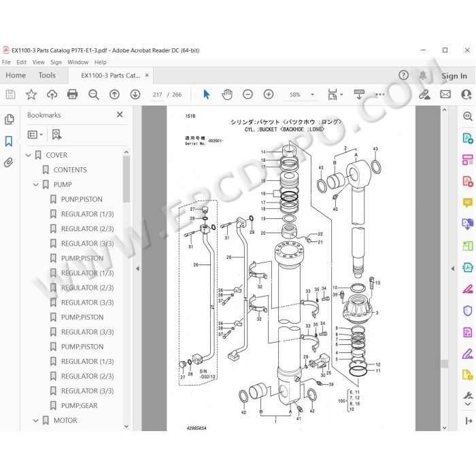Select the Hand pan tool

click(226, 95)
